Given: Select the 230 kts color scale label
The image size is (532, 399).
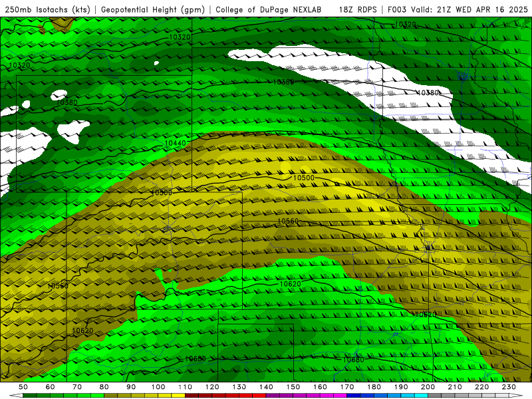Looking at the screenshot, I should (x=509, y=387).
